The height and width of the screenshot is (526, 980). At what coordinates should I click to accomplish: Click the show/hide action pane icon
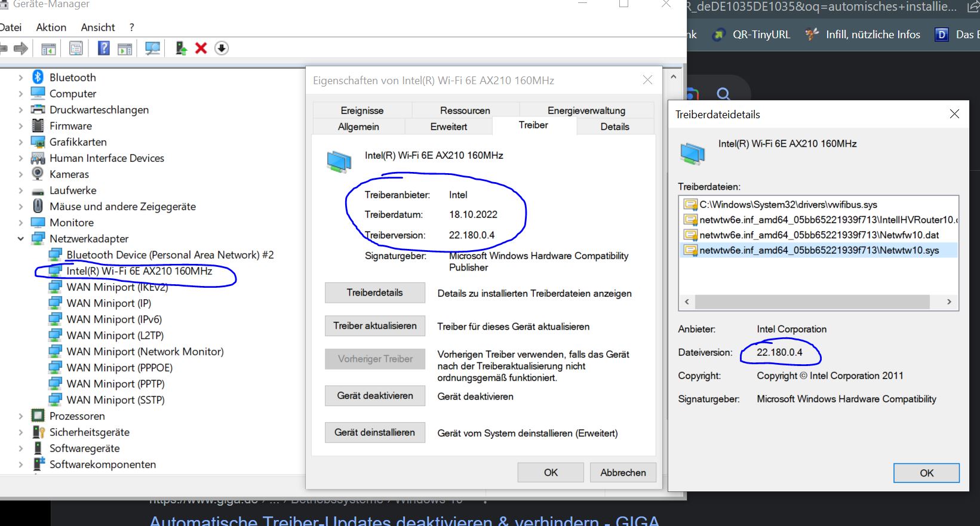click(125, 48)
